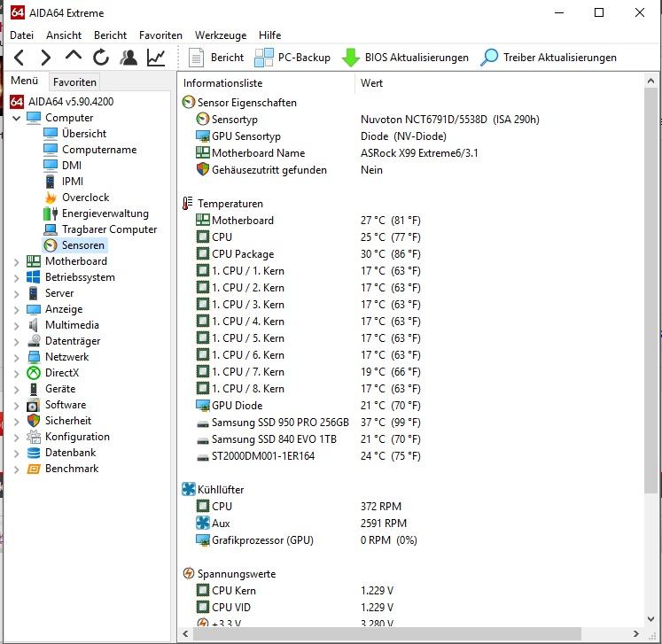Click the Back navigation arrow
This screenshot has height=644, width=662.
19,58
